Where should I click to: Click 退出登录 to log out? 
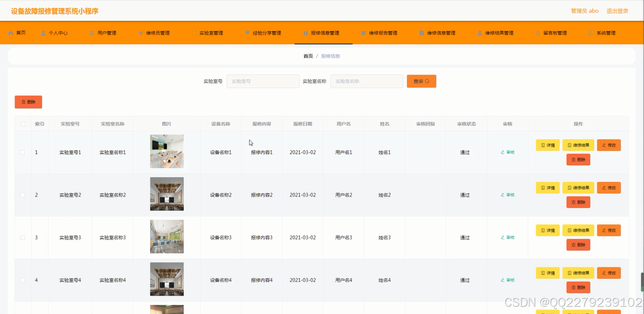pyautogui.click(x=618, y=10)
